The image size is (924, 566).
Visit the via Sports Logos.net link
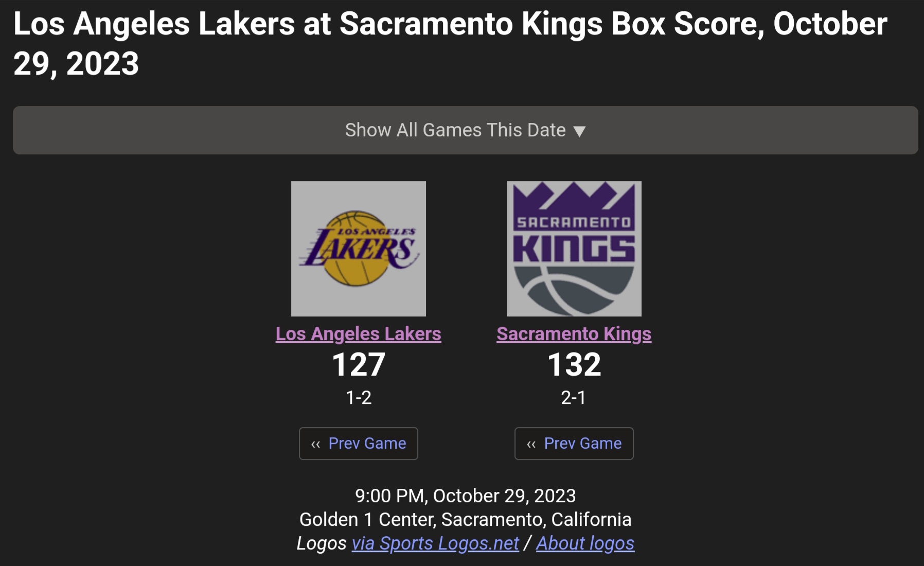[435, 543]
